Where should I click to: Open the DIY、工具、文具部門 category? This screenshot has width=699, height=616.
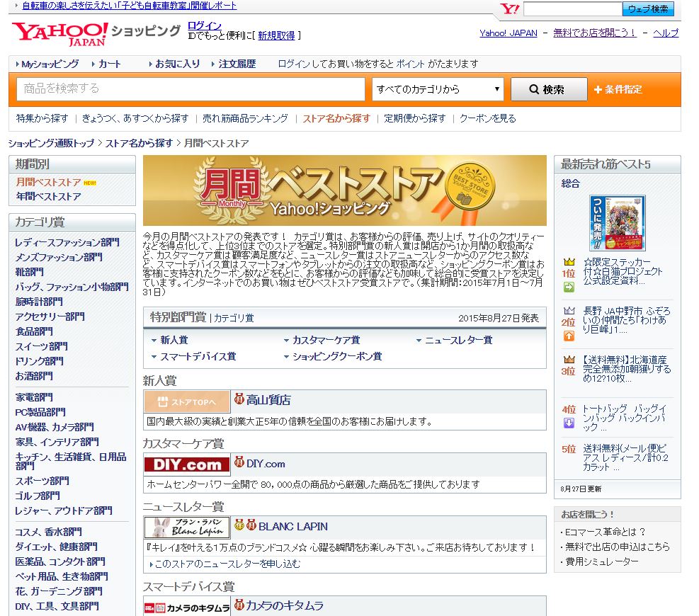tap(57, 606)
